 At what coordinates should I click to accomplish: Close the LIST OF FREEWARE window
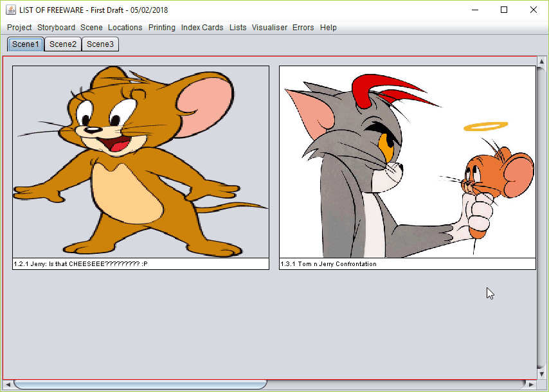pos(533,10)
